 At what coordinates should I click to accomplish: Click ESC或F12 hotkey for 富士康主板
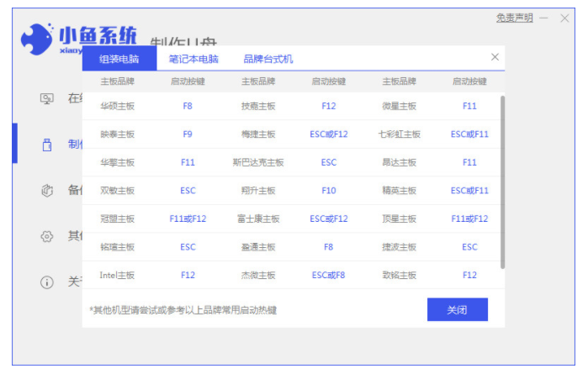(329, 219)
